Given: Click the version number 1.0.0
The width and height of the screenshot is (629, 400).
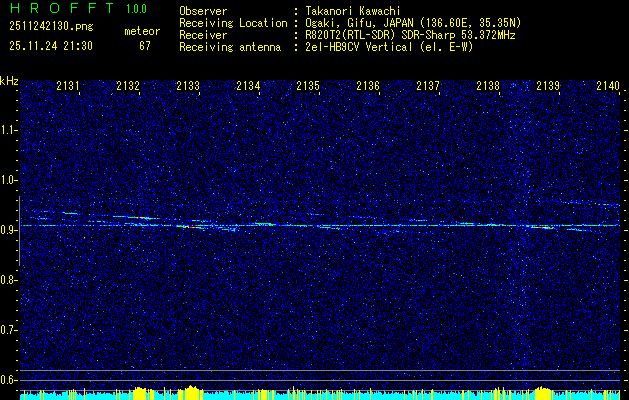Looking at the screenshot, I should (136, 9).
